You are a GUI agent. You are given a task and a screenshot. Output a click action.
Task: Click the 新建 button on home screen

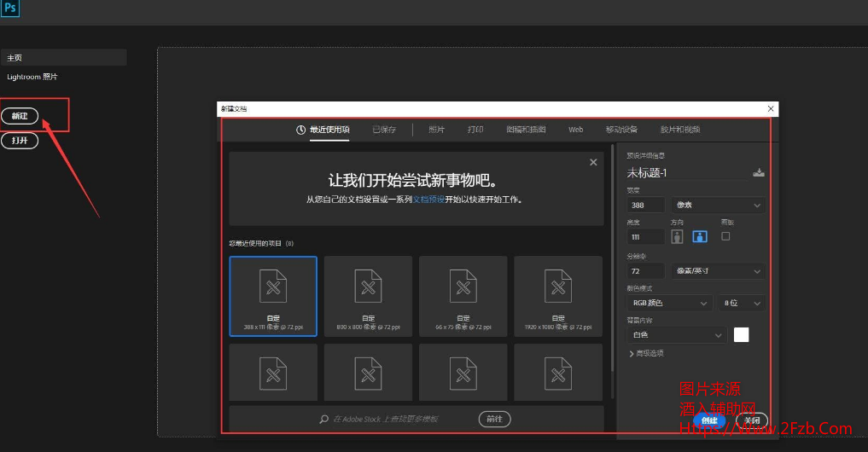[x=20, y=116]
